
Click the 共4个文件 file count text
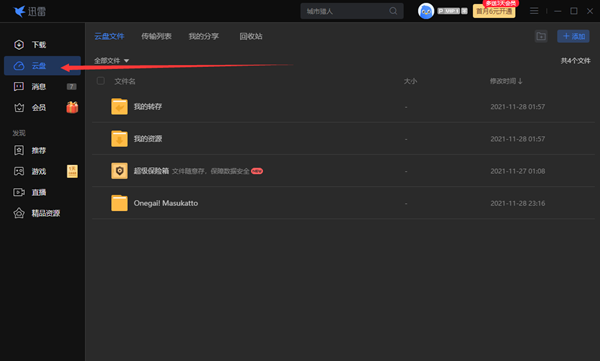pyautogui.click(x=575, y=60)
